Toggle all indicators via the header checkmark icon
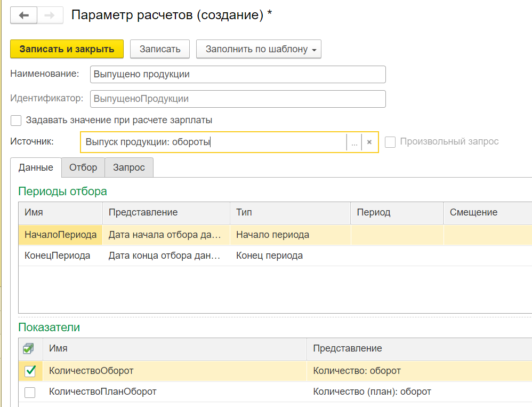The image size is (532, 407). [28, 349]
